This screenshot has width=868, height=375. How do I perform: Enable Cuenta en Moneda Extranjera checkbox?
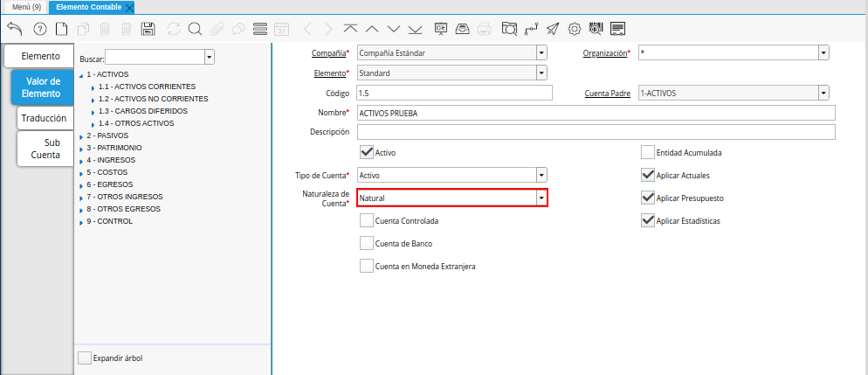pos(367,266)
